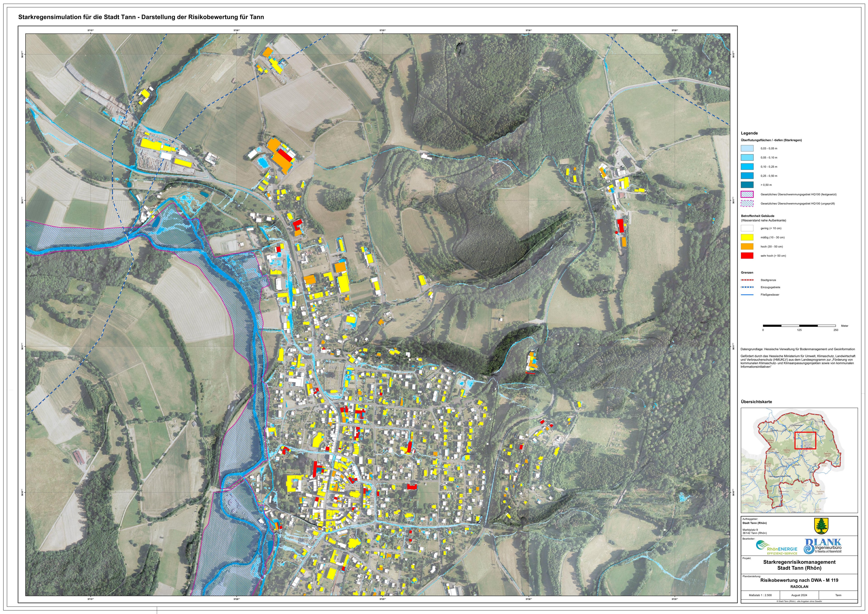Click the map title Starkregensimulation für die Stadt Tann
This screenshot has height=614, width=868.
click(x=141, y=17)
